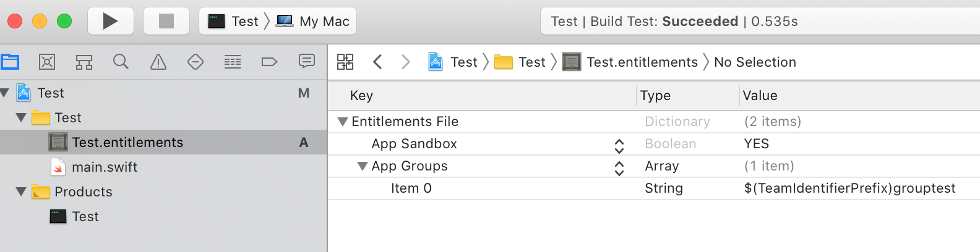The image size is (980, 252).
Task: Click the Run (play) button
Action: [110, 21]
